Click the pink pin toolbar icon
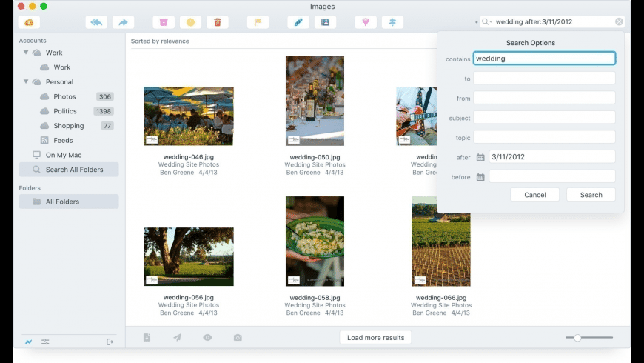644x363 pixels. pyautogui.click(x=366, y=22)
